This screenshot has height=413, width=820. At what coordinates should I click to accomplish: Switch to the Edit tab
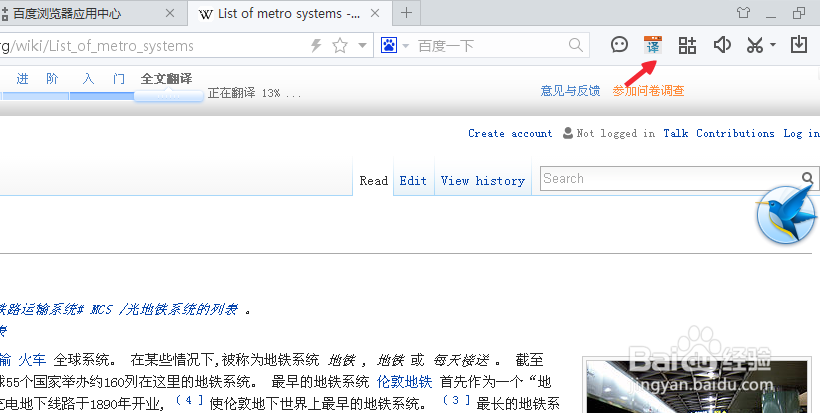pyautogui.click(x=413, y=181)
